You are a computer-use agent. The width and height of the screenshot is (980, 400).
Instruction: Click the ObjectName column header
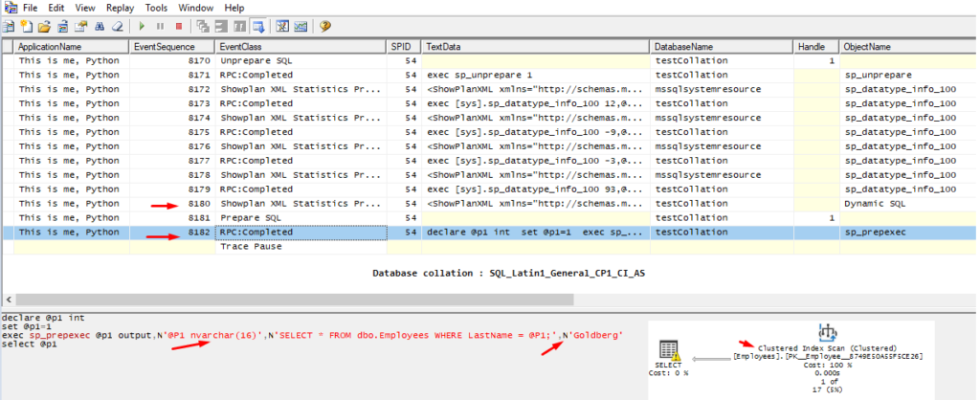coord(907,47)
